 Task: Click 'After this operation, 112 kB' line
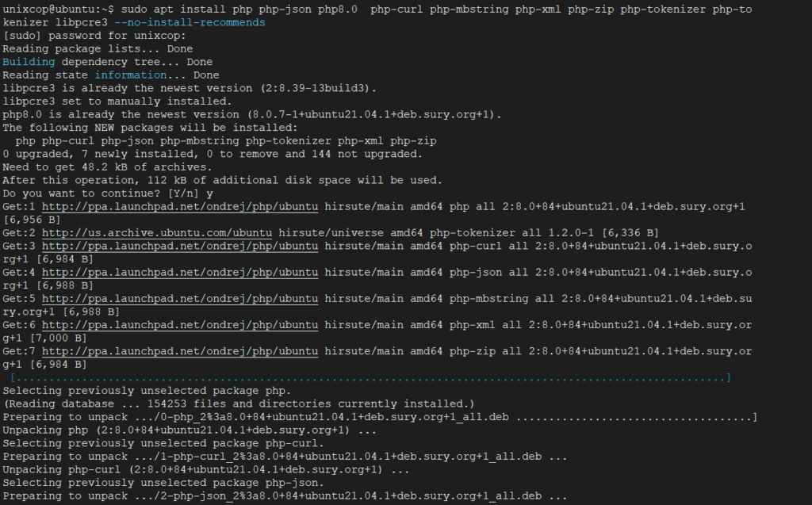(222, 180)
